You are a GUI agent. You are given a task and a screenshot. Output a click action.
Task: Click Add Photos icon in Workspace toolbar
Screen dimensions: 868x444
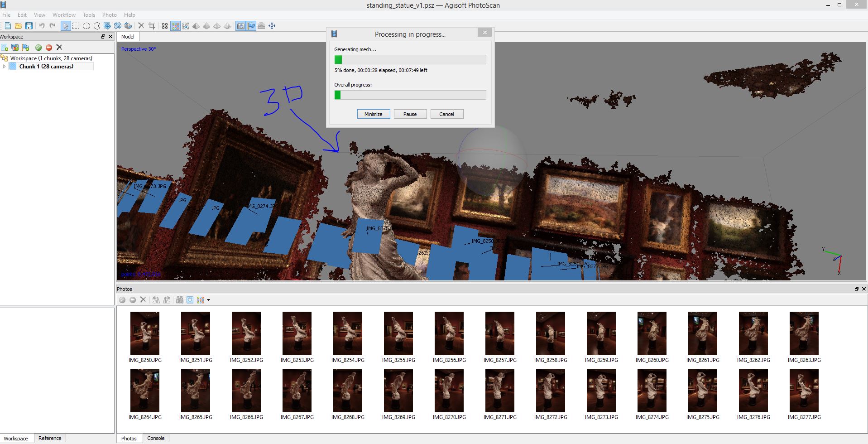pos(15,47)
